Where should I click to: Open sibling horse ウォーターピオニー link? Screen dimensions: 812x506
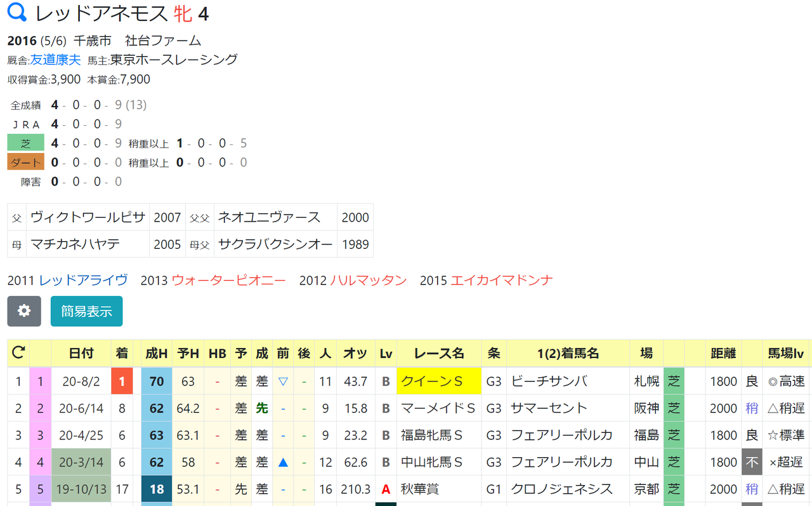tap(229, 280)
